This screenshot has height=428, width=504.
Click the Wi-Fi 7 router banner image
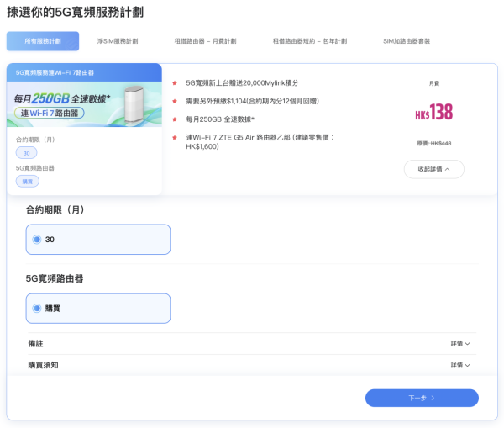84,104
